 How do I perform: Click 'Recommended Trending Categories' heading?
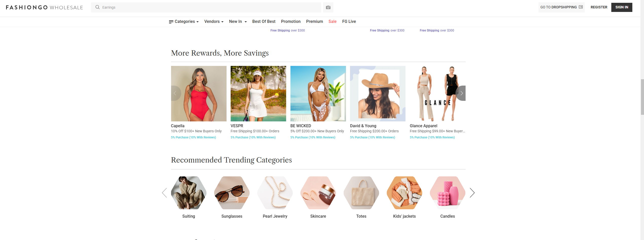tap(231, 160)
